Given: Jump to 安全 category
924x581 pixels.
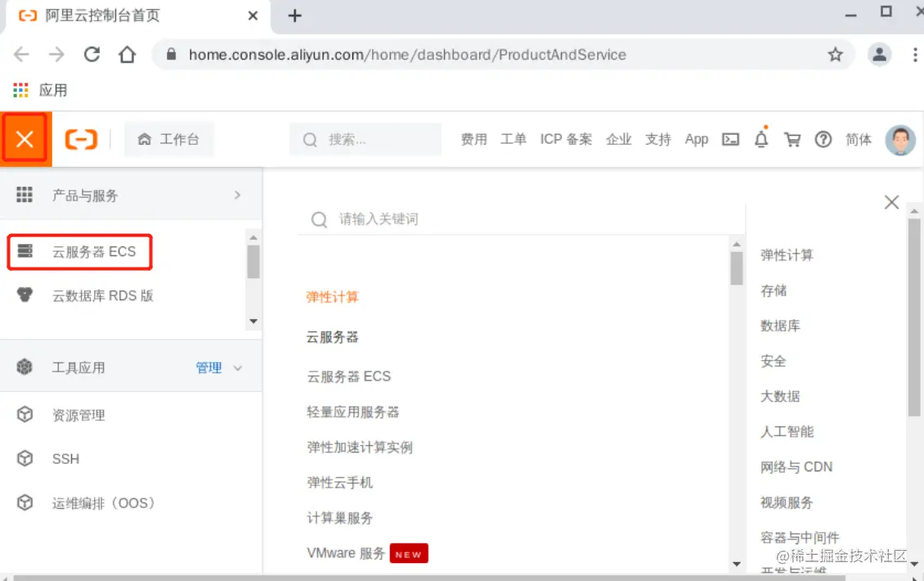Looking at the screenshot, I should pos(774,361).
